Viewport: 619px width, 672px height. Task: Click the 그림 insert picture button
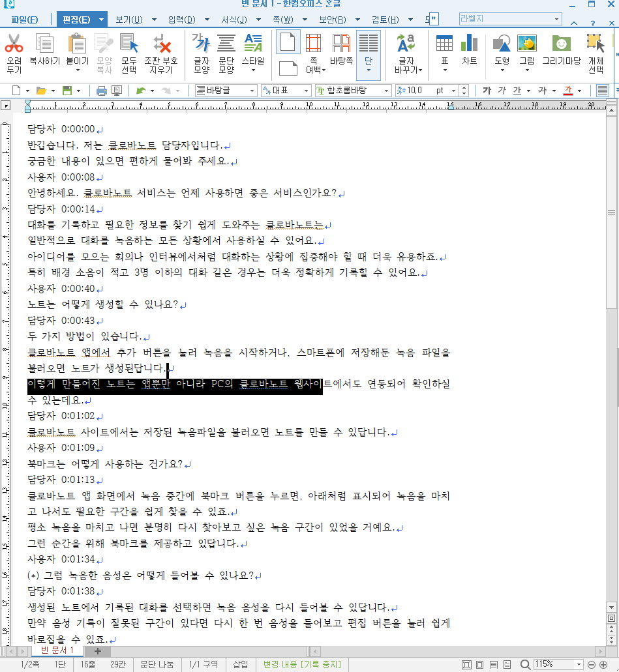click(x=527, y=53)
